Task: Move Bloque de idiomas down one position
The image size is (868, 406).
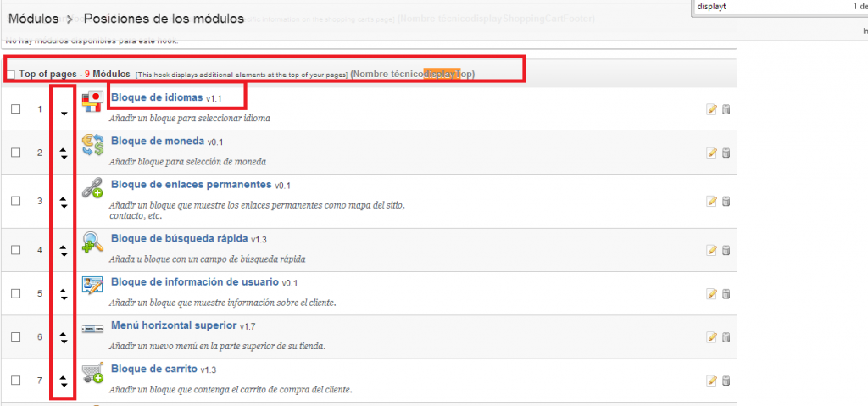Action: pos(64,114)
